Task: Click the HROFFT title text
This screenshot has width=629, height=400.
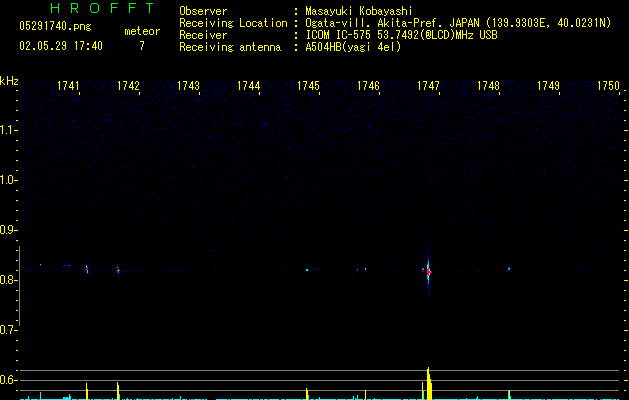Action: click(x=102, y=8)
